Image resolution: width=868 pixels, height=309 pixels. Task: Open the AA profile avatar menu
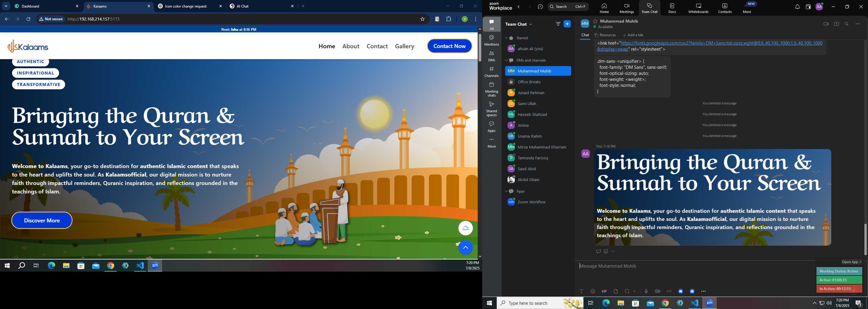tap(819, 6)
